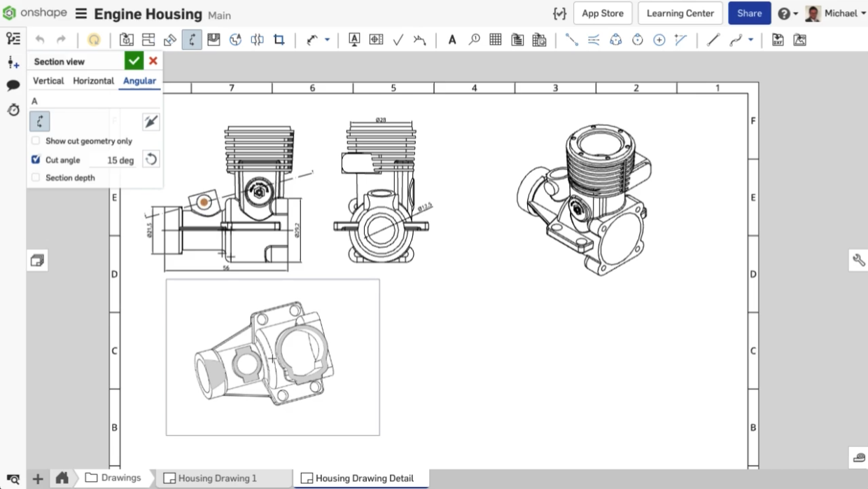Open the App Store
868x489 pixels.
click(x=603, y=13)
